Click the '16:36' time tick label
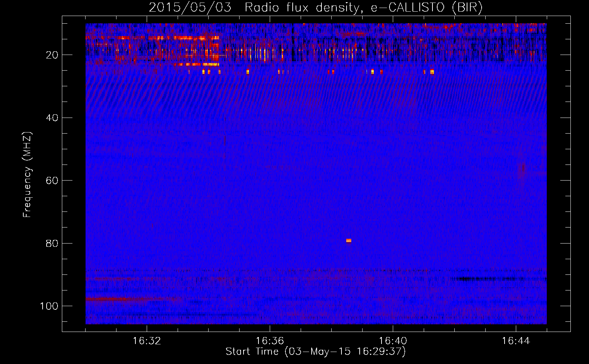 270,341
